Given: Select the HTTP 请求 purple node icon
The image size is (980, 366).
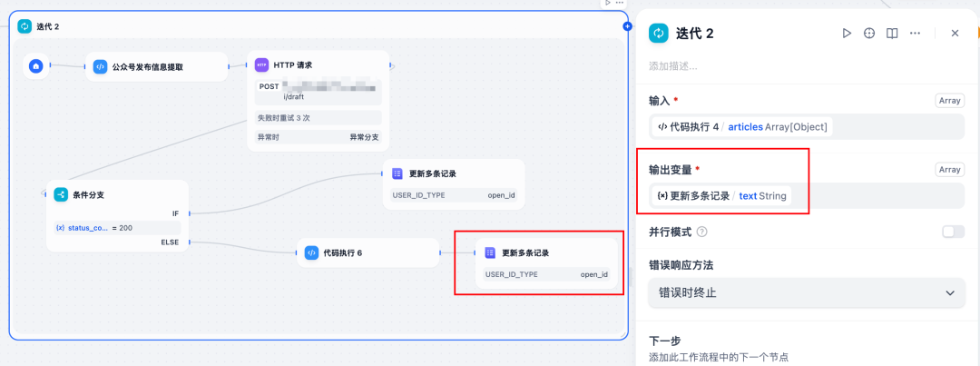Looking at the screenshot, I should pos(262,65).
